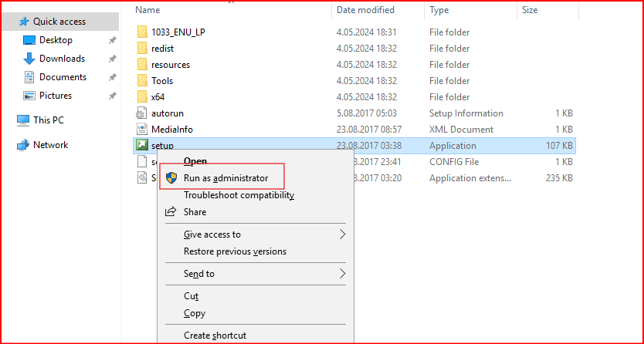Sort files by Name column header
The image size is (644, 344).
point(147,10)
